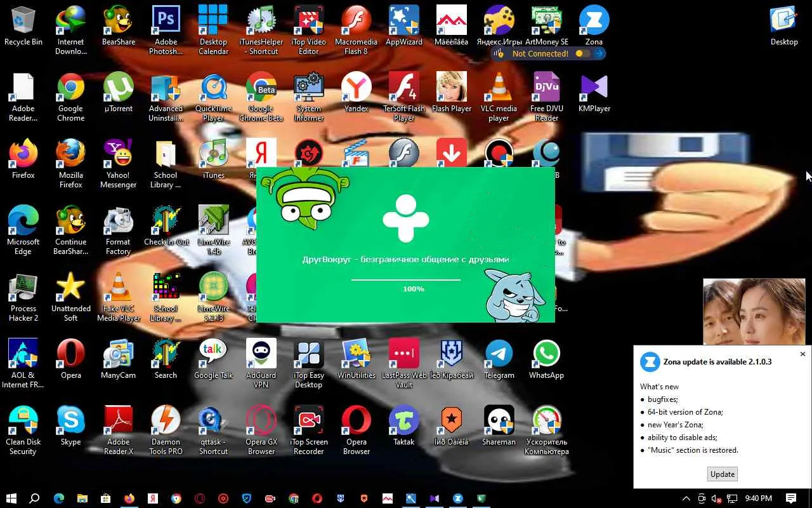Open iTunesHelper shortcut icon
812x508 pixels.
[261, 30]
